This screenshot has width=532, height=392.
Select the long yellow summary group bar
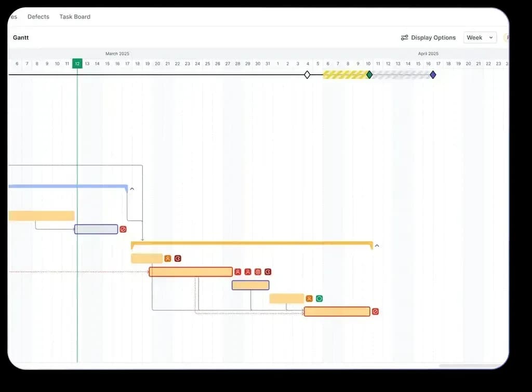pos(252,244)
